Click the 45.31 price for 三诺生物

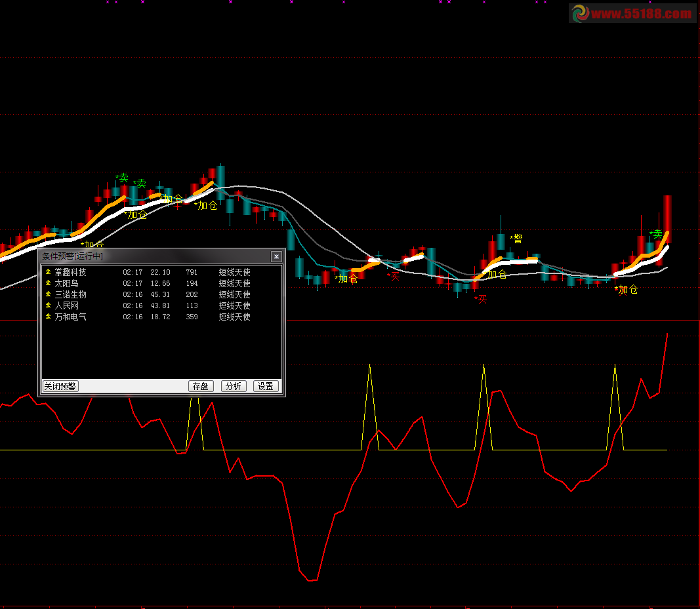coord(160,294)
